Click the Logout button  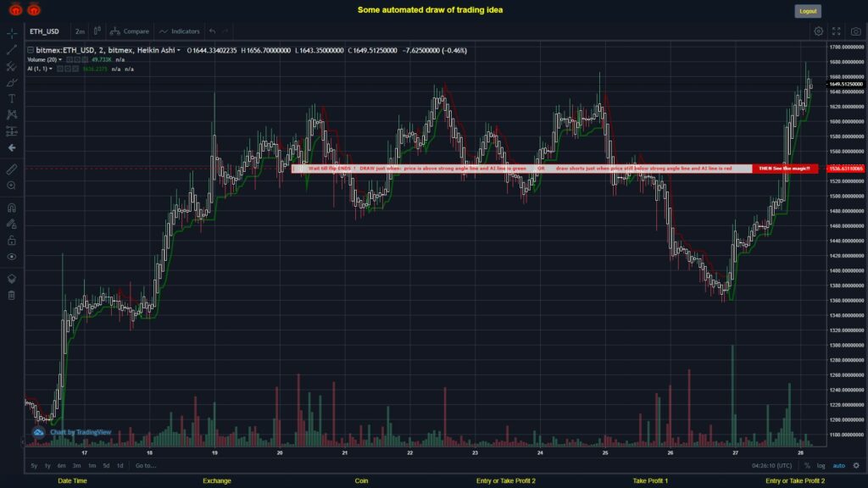point(808,11)
